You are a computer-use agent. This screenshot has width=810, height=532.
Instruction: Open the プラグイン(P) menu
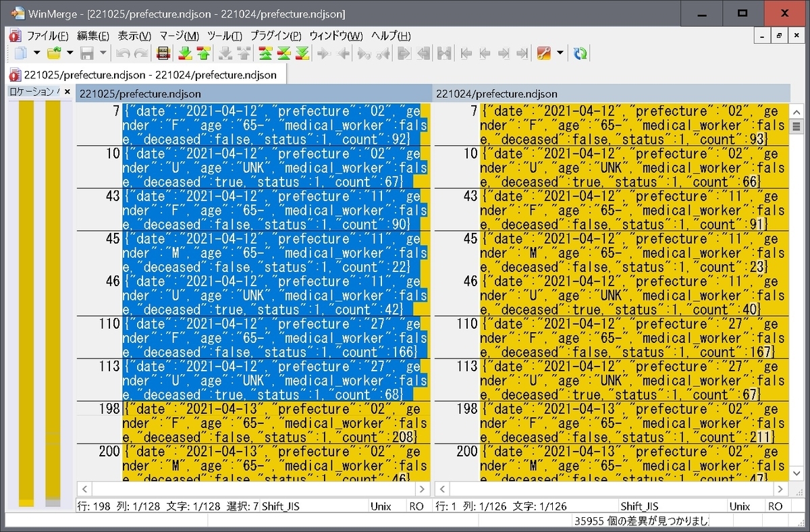pyautogui.click(x=275, y=36)
